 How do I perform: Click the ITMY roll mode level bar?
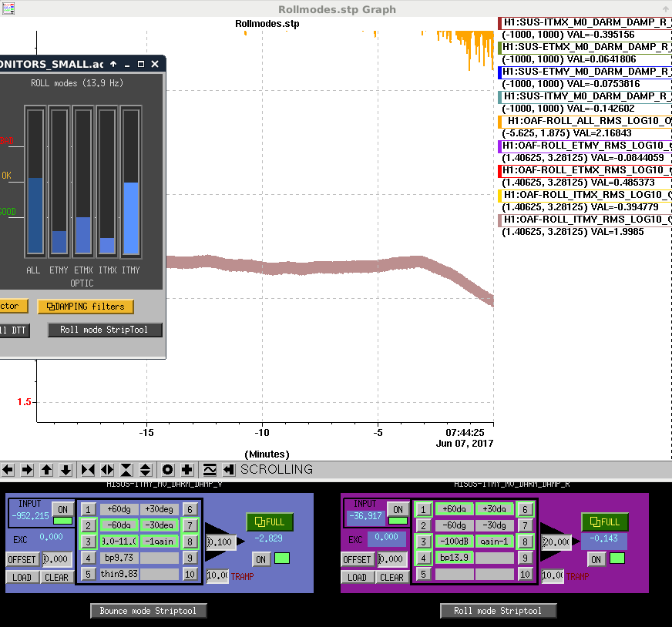coord(131,182)
